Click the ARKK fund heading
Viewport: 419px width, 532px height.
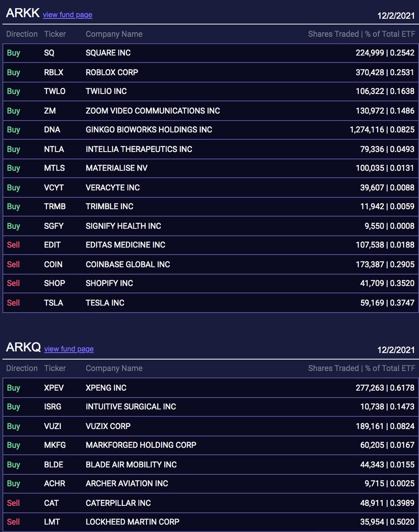[22, 13]
